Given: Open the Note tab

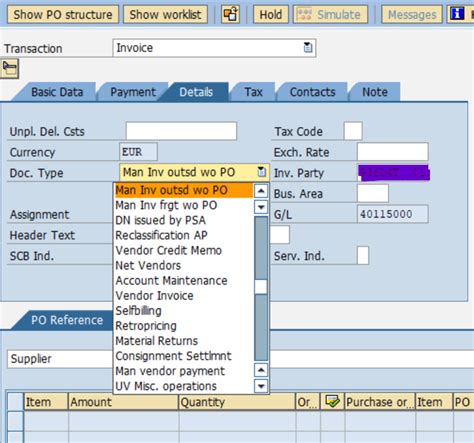Looking at the screenshot, I should click(x=375, y=92).
